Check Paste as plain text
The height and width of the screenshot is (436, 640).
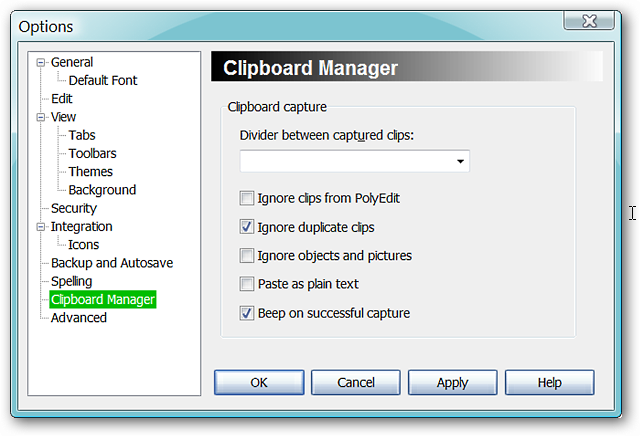(247, 284)
